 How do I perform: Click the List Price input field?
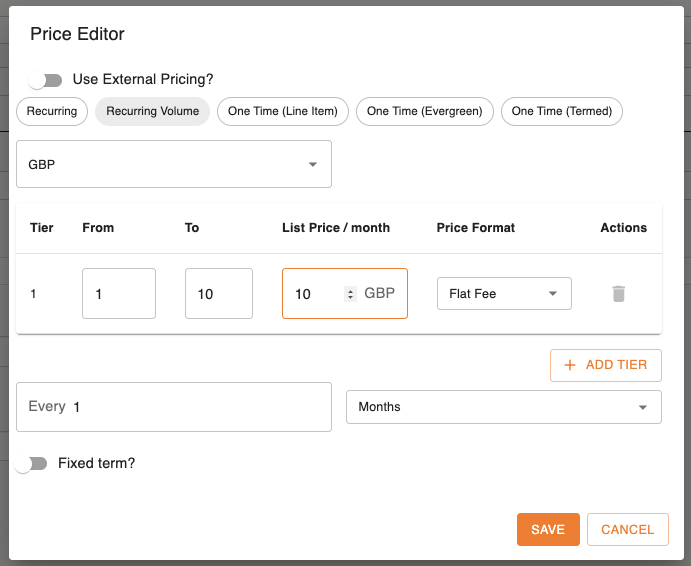pos(315,294)
